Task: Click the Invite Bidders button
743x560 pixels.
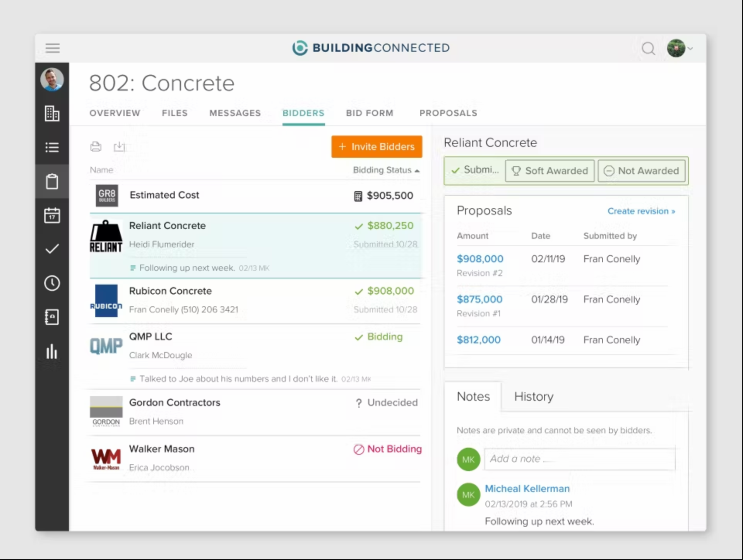Action: click(377, 147)
